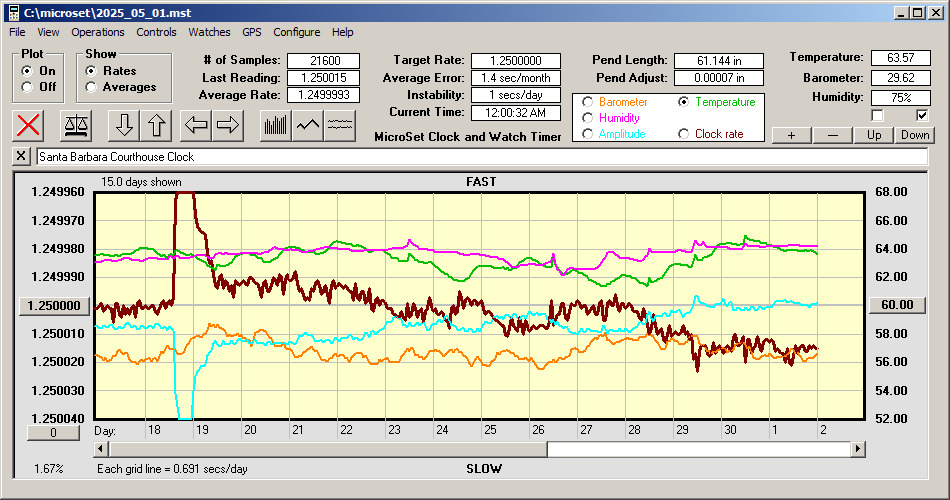Open the Operations menu
Screen dimensions: 950x500
click(x=98, y=32)
